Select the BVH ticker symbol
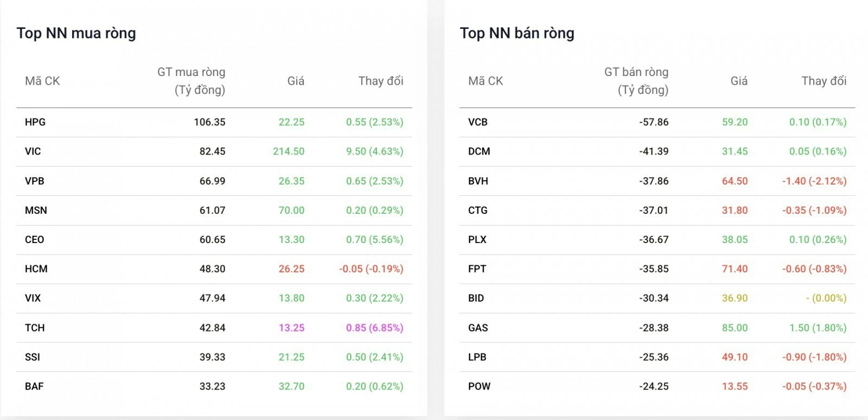 pyautogui.click(x=478, y=181)
